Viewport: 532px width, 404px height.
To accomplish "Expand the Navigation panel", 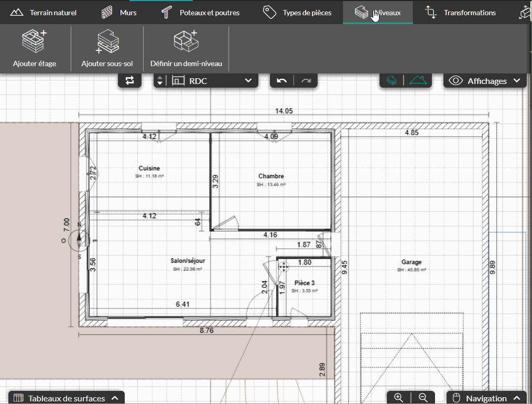I will tap(486, 398).
